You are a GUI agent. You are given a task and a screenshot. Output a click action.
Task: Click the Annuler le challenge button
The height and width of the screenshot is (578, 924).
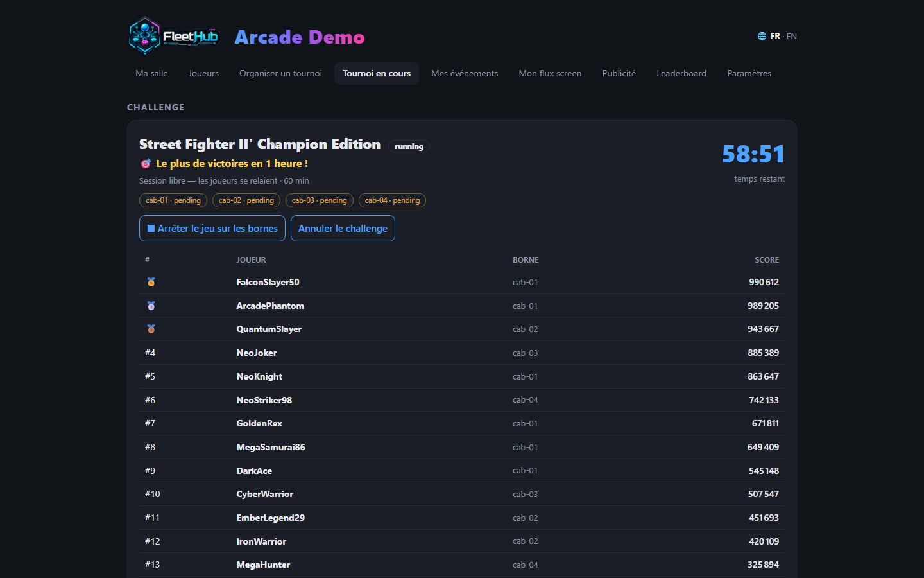pos(343,229)
